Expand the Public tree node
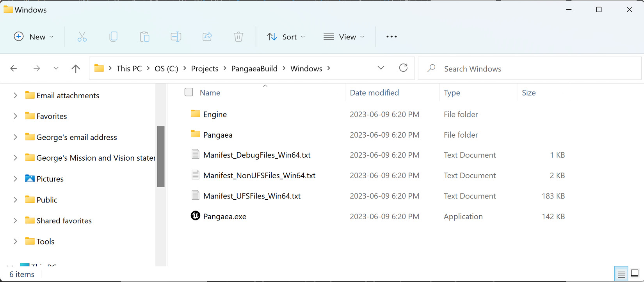The image size is (644, 282). 15,199
